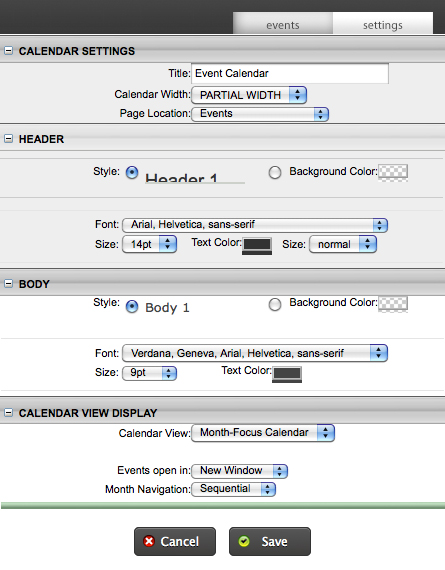Collapse the Calendar Settings section icon

[x=8, y=51]
